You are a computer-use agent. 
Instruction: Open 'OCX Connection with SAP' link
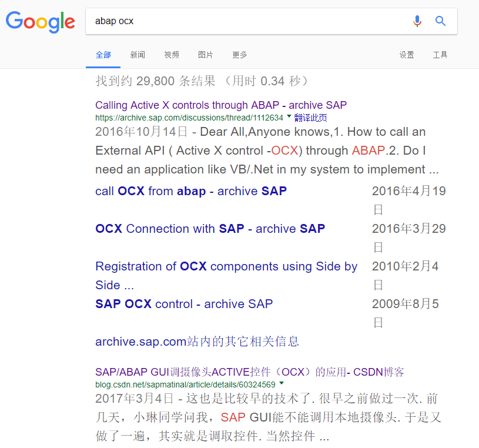point(210,229)
